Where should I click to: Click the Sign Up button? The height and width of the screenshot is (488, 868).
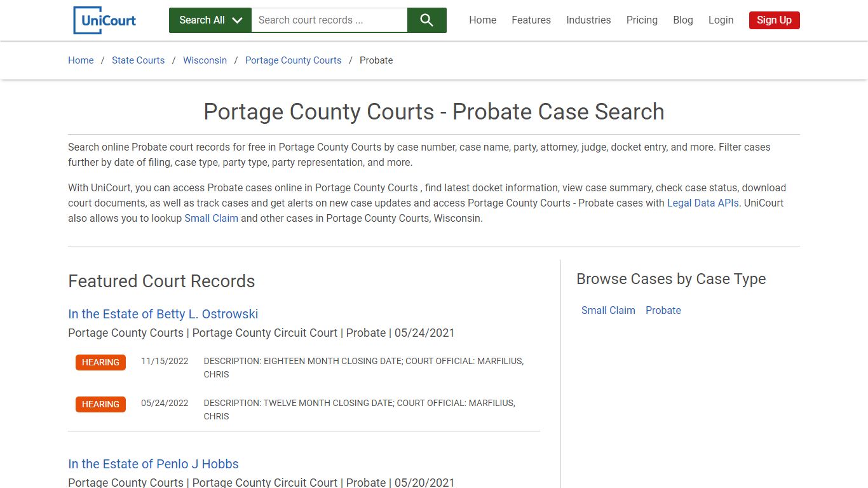(x=774, y=20)
